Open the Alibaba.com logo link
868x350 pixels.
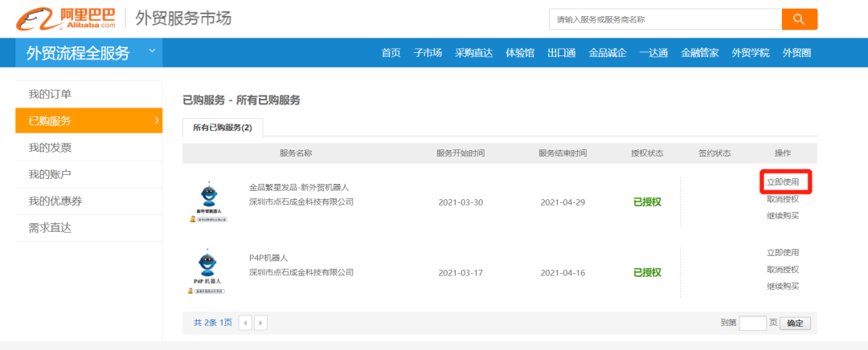click(x=66, y=18)
